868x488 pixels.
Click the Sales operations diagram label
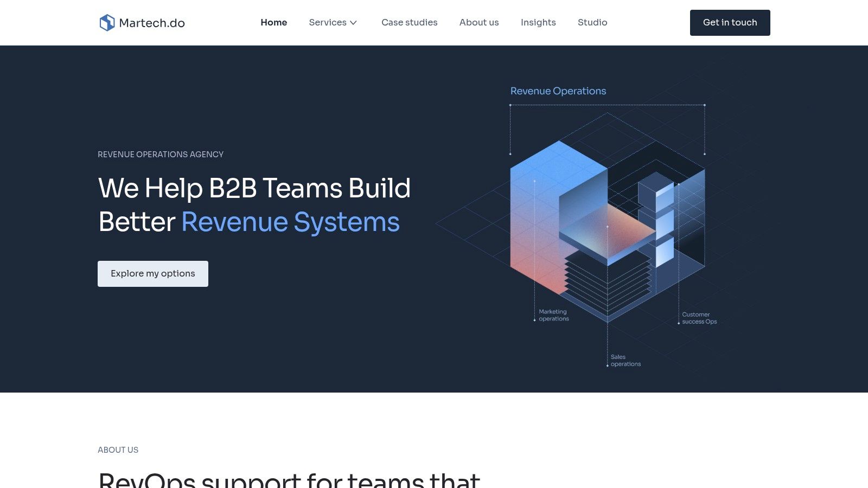click(x=626, y=361)
